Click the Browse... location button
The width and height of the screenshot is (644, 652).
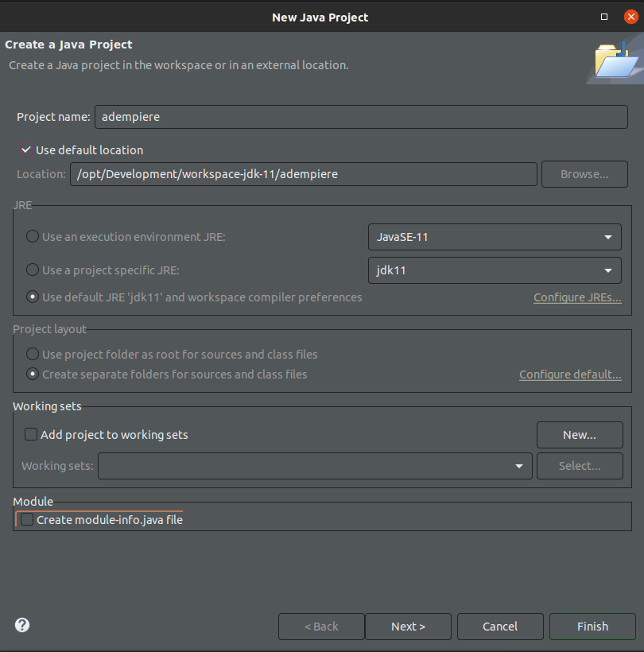584,174
